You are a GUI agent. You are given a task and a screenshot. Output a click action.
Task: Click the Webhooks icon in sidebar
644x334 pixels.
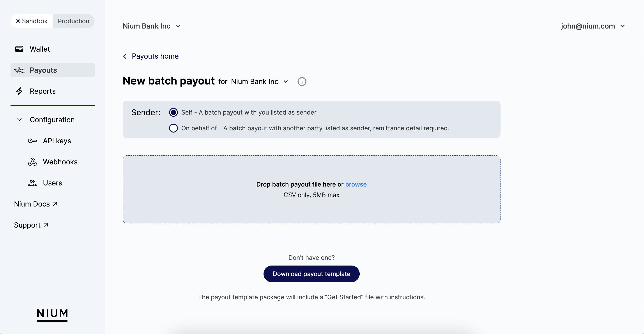33,162
